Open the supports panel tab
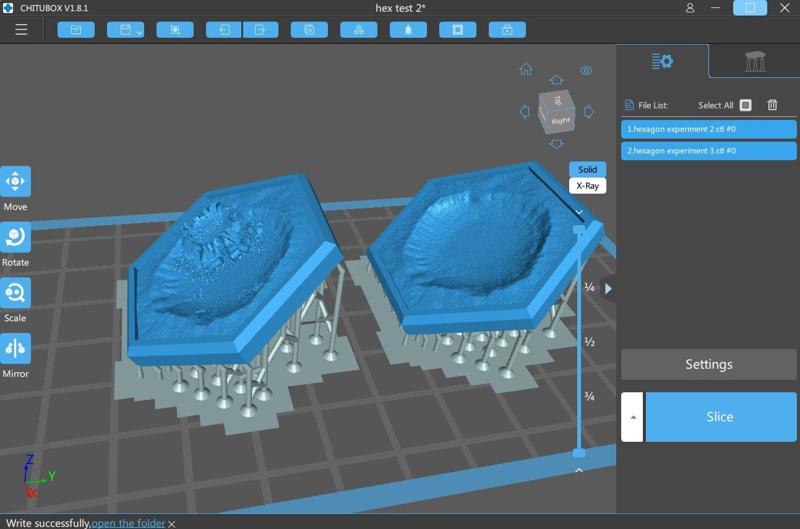This screenshot has width=800, height=529. point(755,61)
